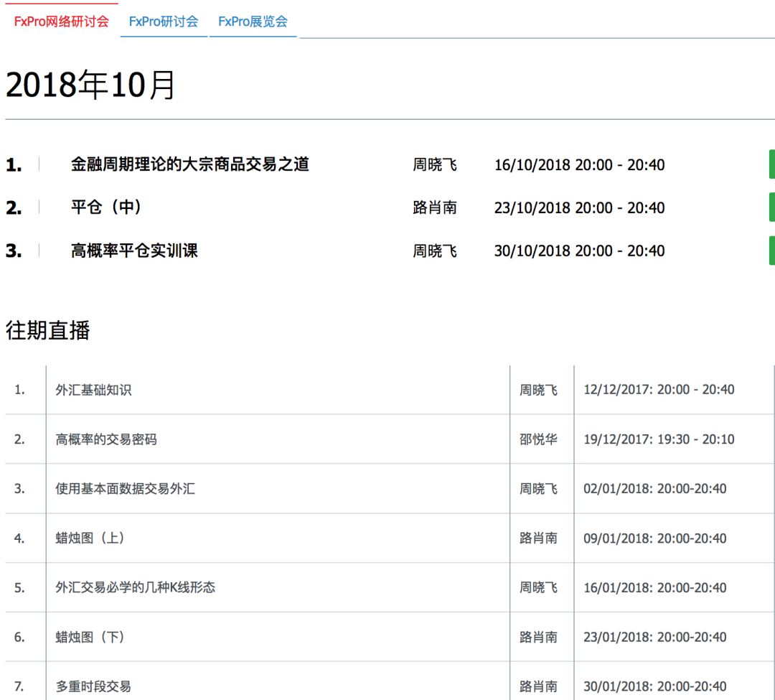Click speaker 邵悦华 in the table
The height and width of the screenshot is (700, 775).
pos(538,439)
